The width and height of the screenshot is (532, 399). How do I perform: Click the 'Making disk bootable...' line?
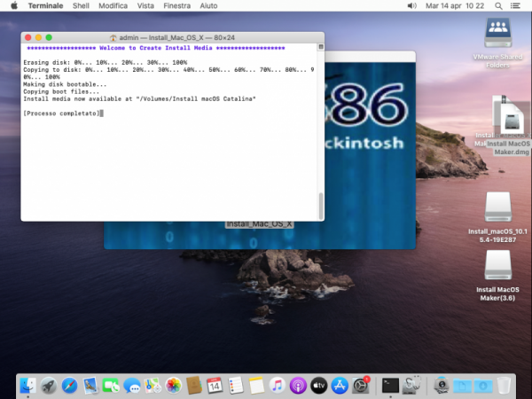[x=65, y=84]
